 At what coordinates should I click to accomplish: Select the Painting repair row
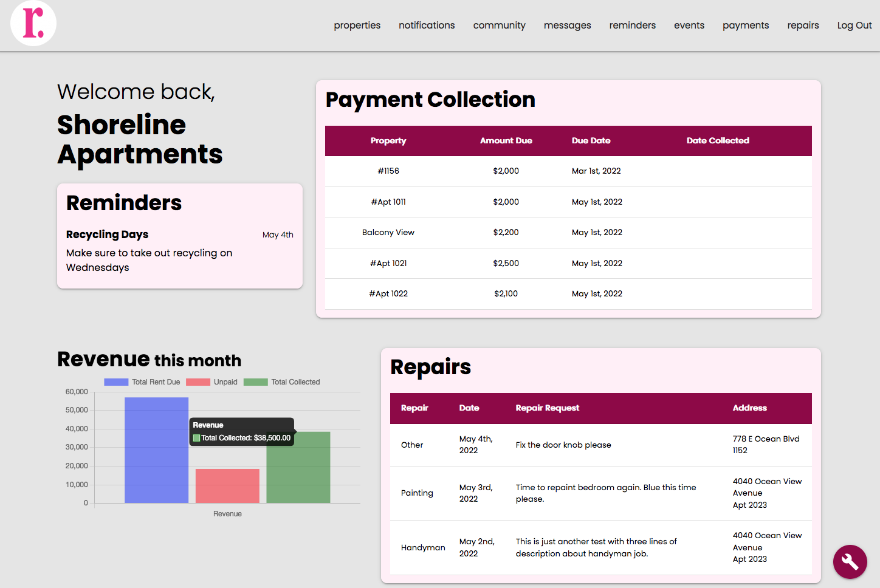[x=601, y=493]
